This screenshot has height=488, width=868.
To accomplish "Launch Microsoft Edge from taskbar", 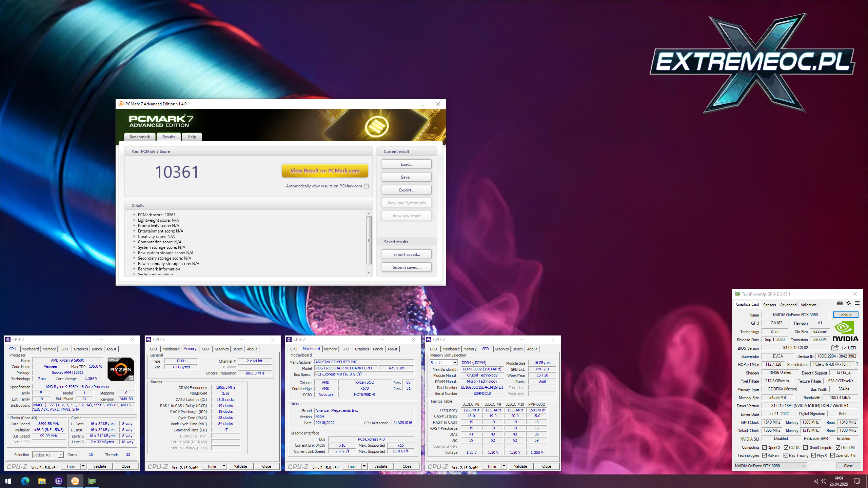I will [25, 481].
